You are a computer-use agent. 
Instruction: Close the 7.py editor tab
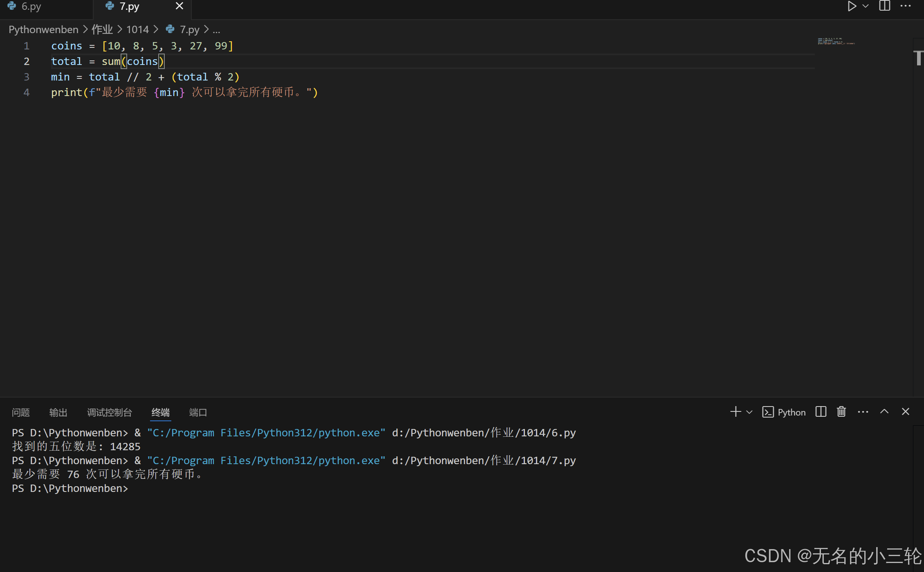point(179,6)
